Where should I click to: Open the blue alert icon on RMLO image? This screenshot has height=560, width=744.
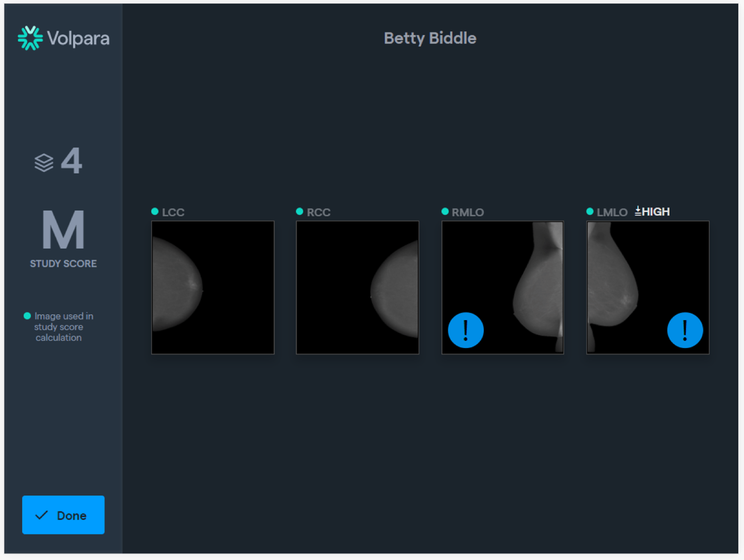coord(465,330)
